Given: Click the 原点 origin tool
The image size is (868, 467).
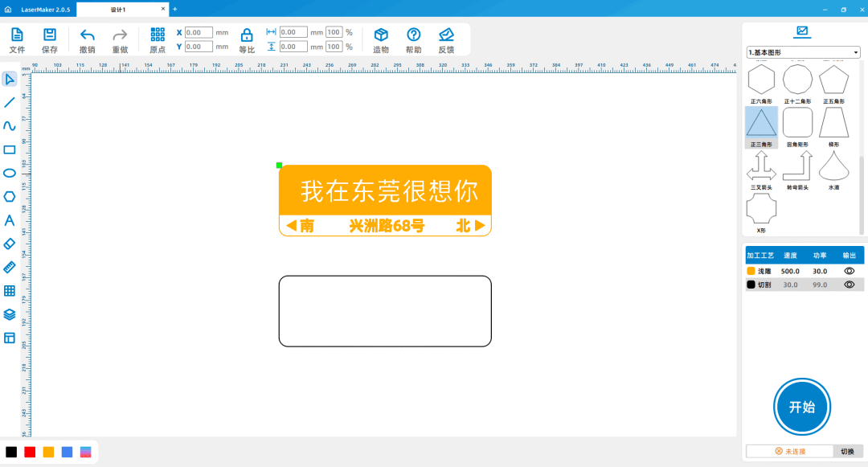Looking at the screenshot, I should tap(158, 37).
